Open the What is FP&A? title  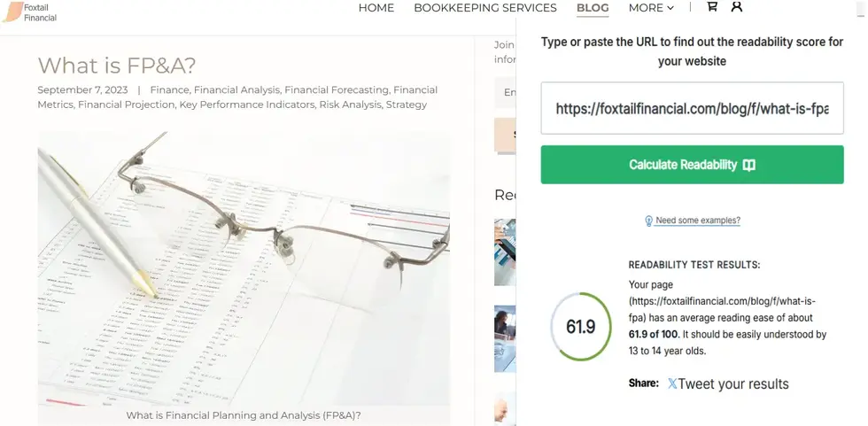point(117,66)
